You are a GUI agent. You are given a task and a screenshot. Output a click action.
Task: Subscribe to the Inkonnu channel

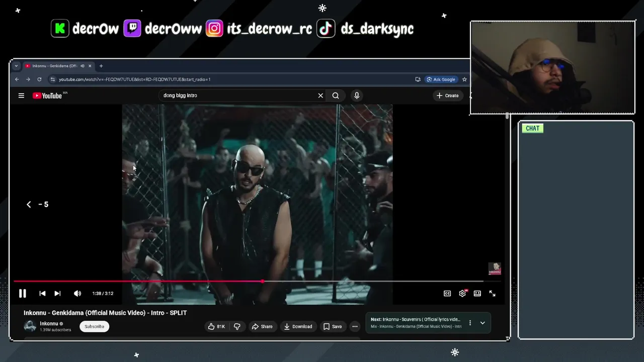[x=94, y=326]
